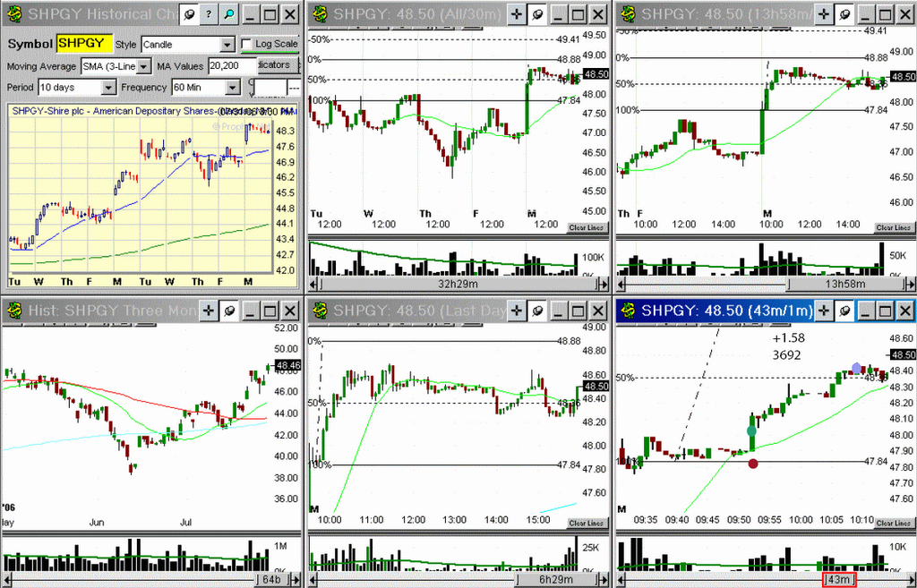This screenshot has height=588, width=917.
Task: Click crosshair icon in the 13h58m chart window
Action: click(824, 14)
